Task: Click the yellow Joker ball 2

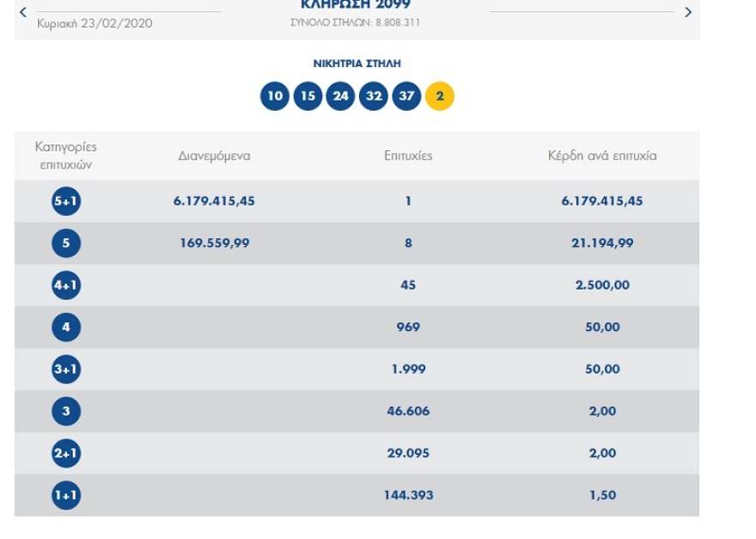Action: click(440, 95)
